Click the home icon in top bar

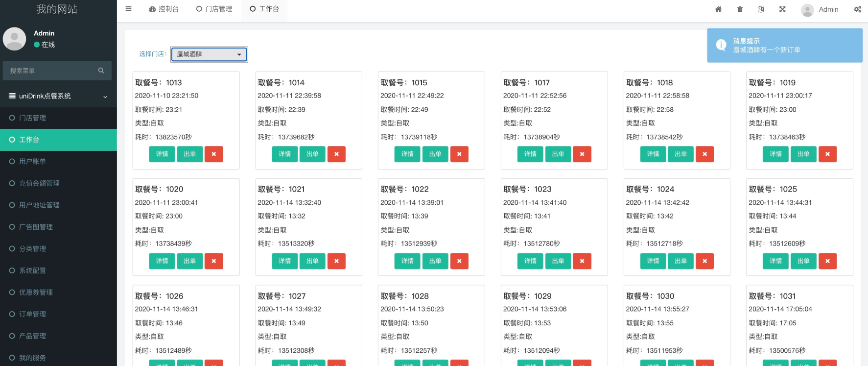point(718,9)
